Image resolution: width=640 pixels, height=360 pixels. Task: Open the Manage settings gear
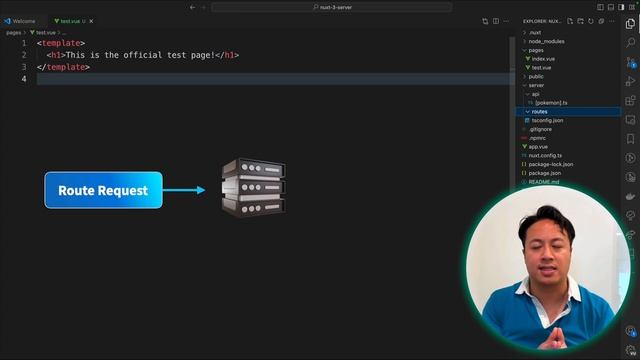630,350
